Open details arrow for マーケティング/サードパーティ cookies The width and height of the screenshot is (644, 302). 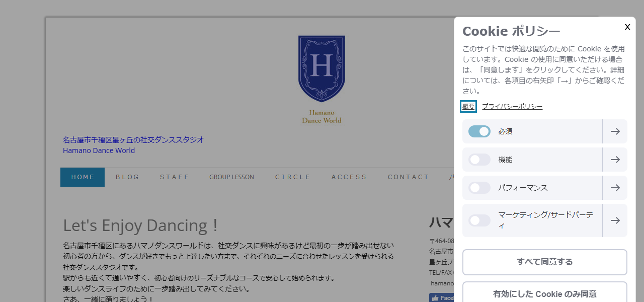point(615,220)
